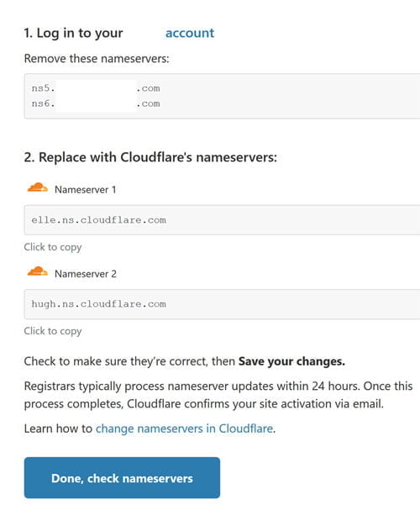Click the Log in to your heading

click(x=73, y=33)
